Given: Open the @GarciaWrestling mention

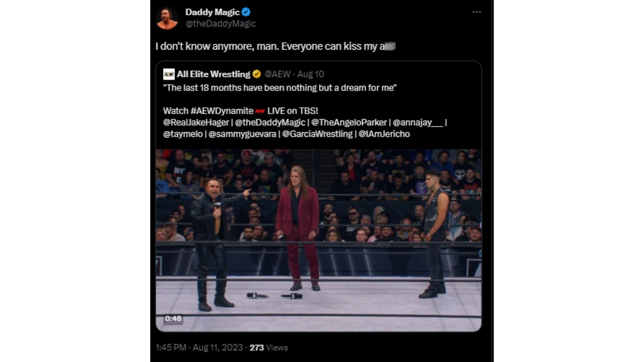Looking at the screenshot, I should tap(317, 134).
